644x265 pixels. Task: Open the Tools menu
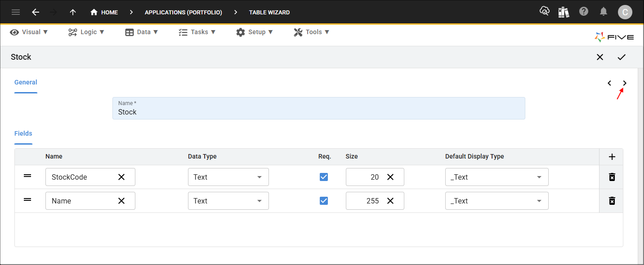[312, 32]
